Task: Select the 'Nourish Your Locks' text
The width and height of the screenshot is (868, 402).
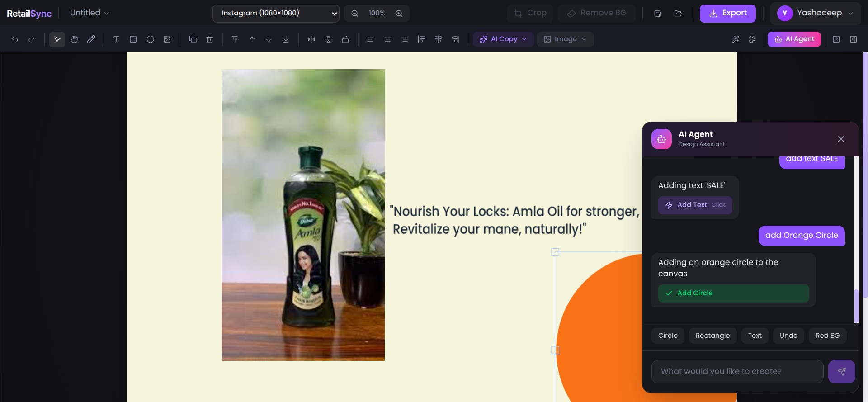Action: coord(515,220)
